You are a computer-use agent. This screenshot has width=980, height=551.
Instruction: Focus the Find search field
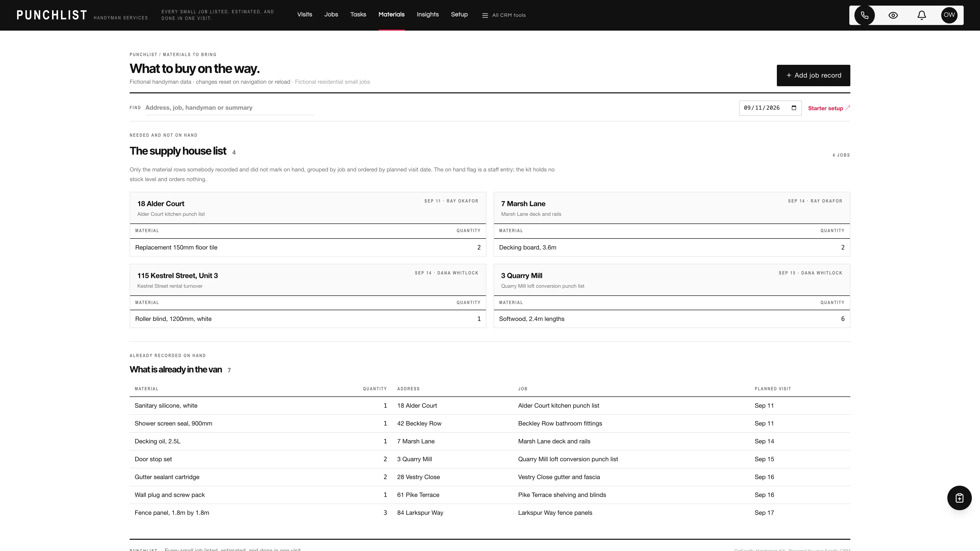tap(229, 108)
